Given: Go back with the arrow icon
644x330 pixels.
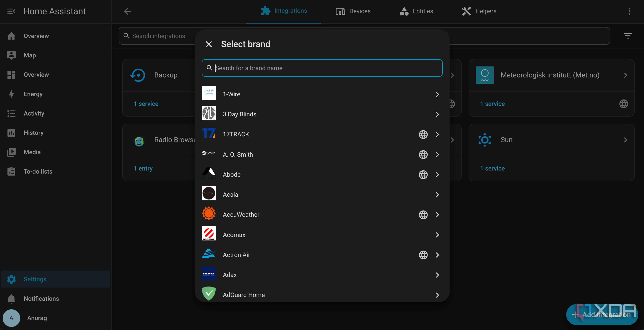Looking at the screenshot, I should coord(127,11).
